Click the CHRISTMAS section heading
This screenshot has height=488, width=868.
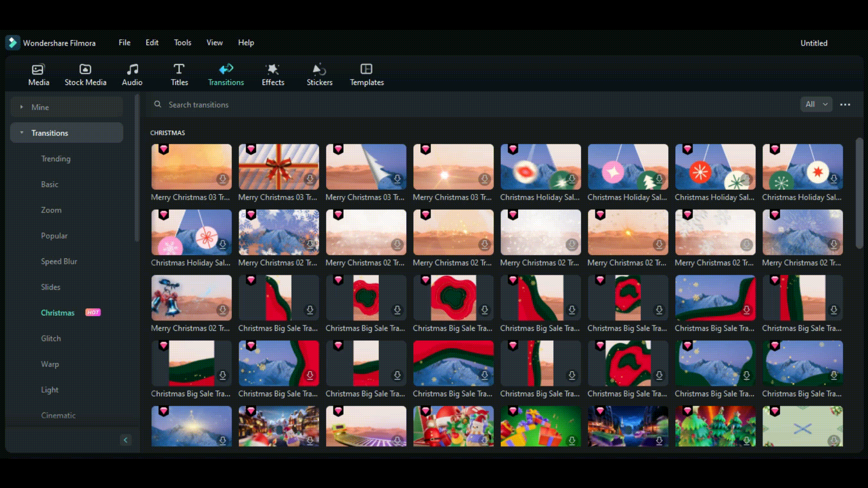(x=167, y=133)
